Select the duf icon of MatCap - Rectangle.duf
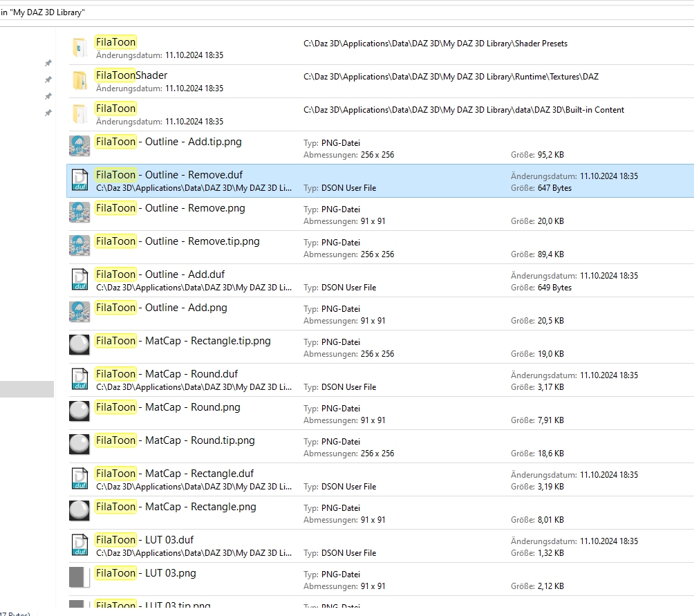Viewport: 694px width, 616px height. click(79, 479)
